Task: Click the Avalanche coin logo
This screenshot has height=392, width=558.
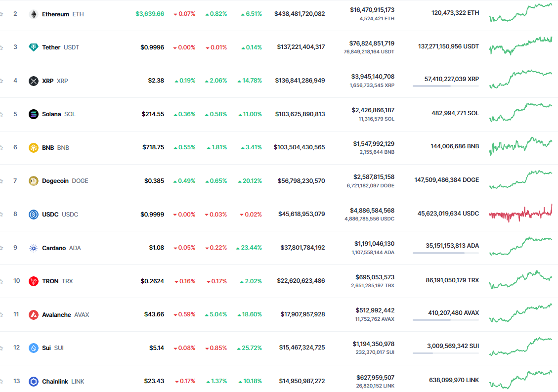Action: 34,315
